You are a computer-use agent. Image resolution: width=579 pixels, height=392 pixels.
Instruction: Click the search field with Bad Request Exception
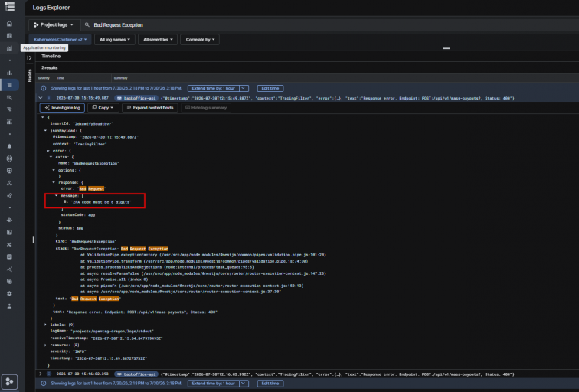point(329,25)
